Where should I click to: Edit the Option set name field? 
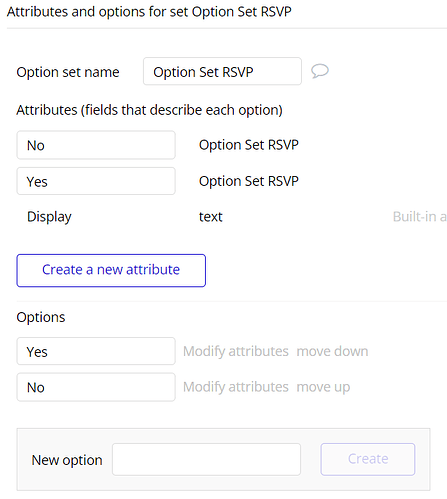click(x=222, y=71)
